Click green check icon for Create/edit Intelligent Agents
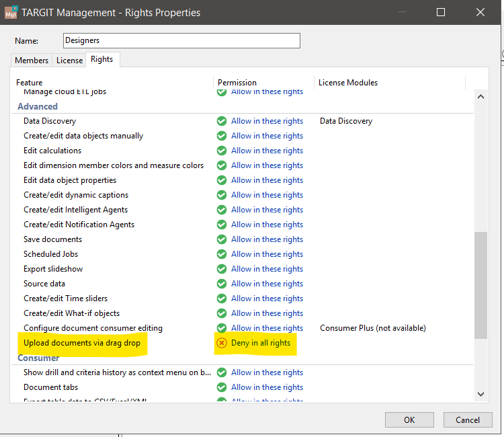Viewport: 504px width, 437px height. pyautogui.click(x=222, y=210)
